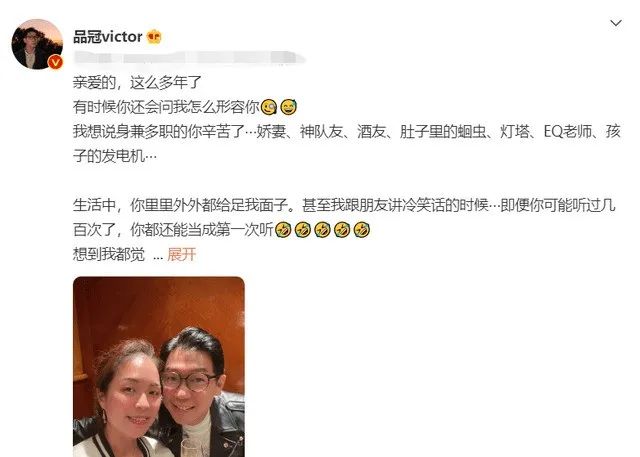
Task: Click the 品冠victor profile avatar
Action: (37, 44)
